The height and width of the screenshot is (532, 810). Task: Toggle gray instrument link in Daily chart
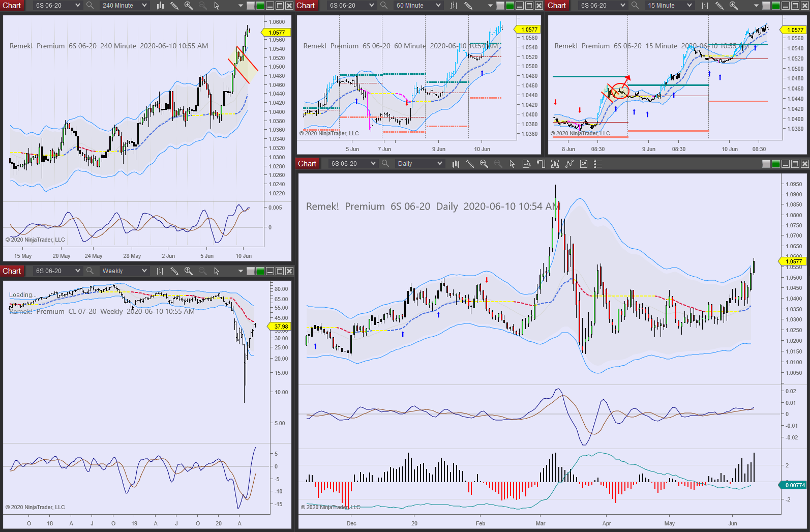pyautogui.click(x=766, y=164)
